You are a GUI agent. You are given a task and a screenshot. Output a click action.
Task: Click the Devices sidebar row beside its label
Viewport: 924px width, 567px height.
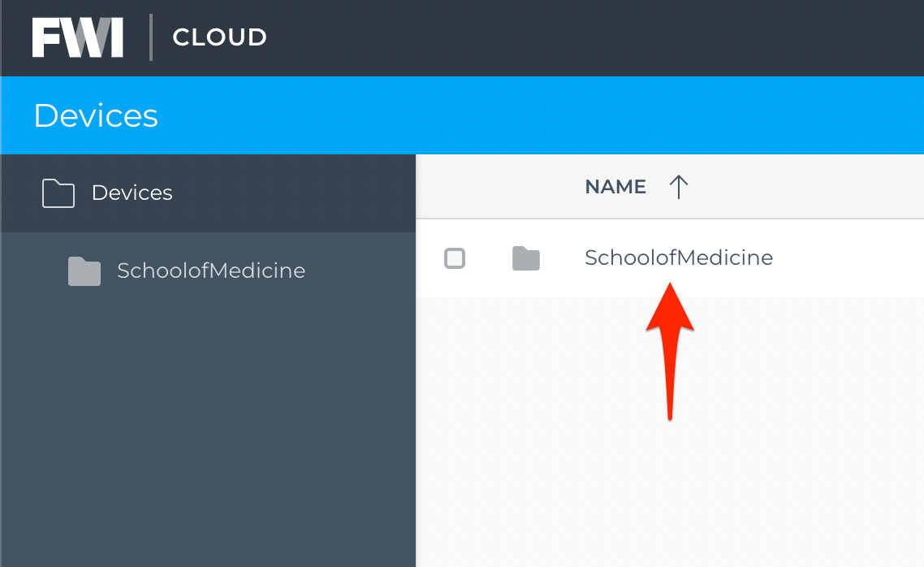(293, 193)
